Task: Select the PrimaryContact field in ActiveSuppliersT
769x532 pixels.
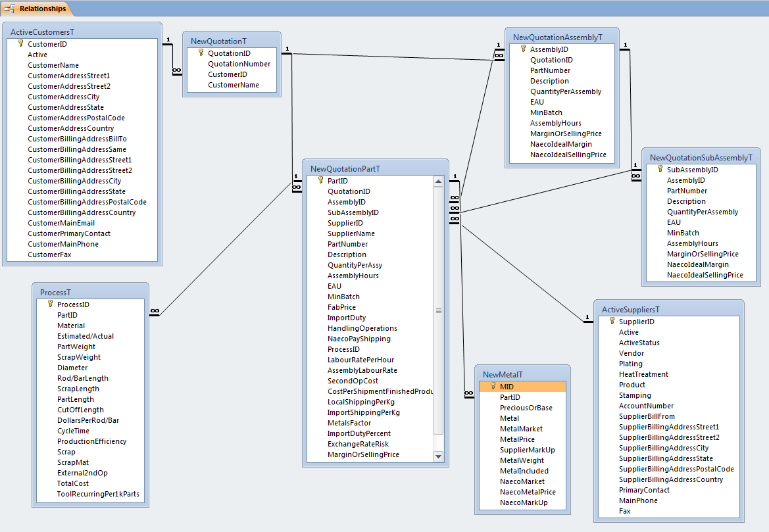Action: [669, 490]
